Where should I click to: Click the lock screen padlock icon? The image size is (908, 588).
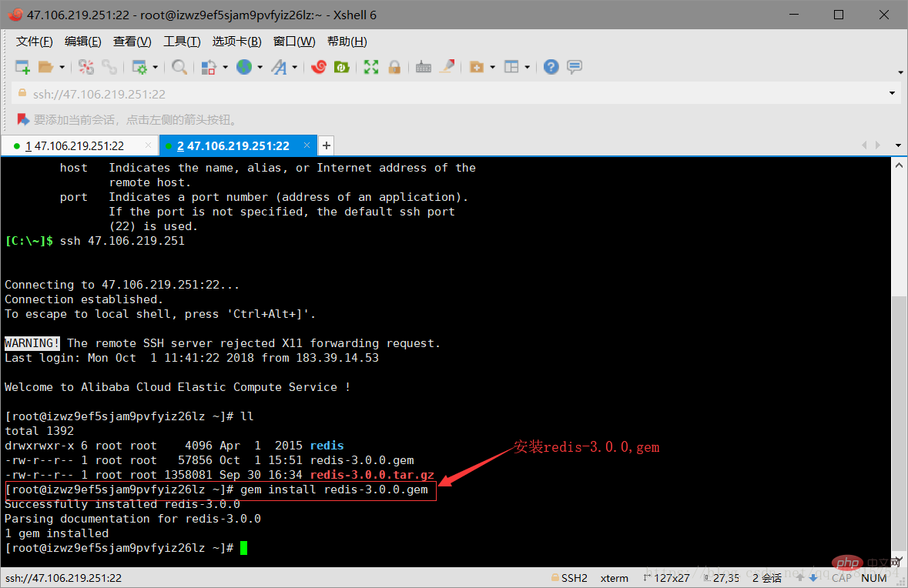395,67
